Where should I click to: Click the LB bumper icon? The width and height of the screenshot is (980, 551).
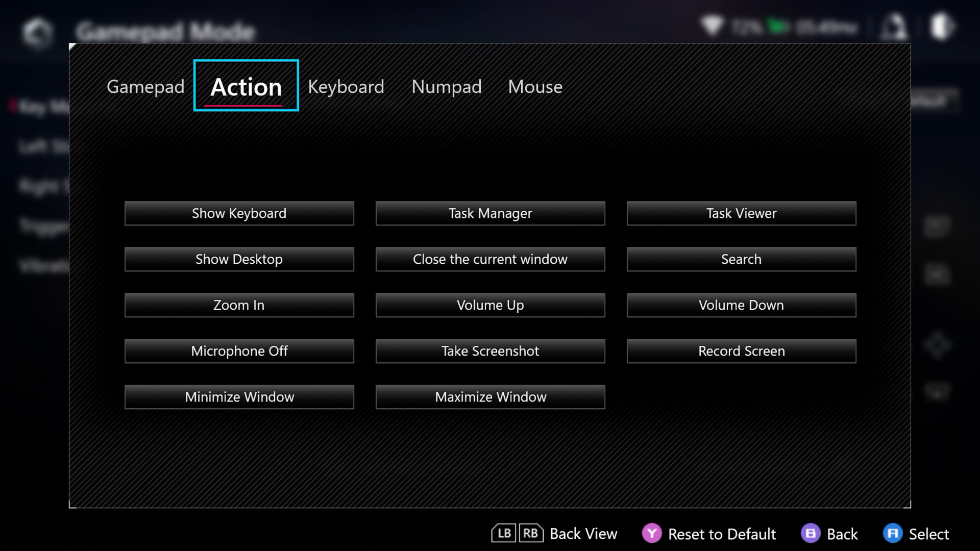coord(504,533)
